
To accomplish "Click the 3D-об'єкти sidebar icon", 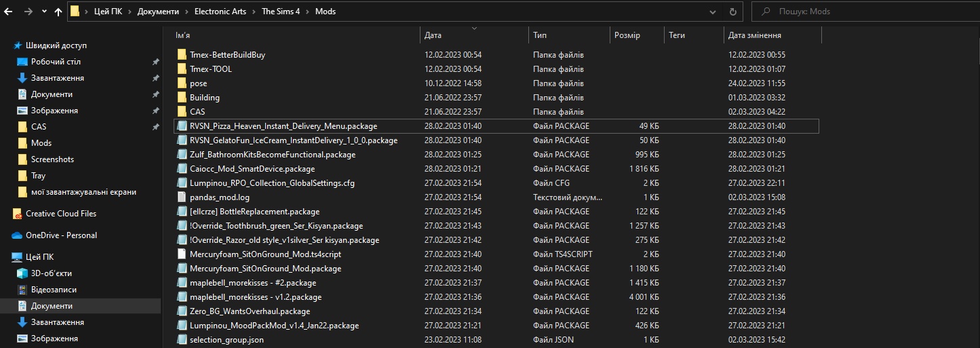I will [x=22, y=273].
